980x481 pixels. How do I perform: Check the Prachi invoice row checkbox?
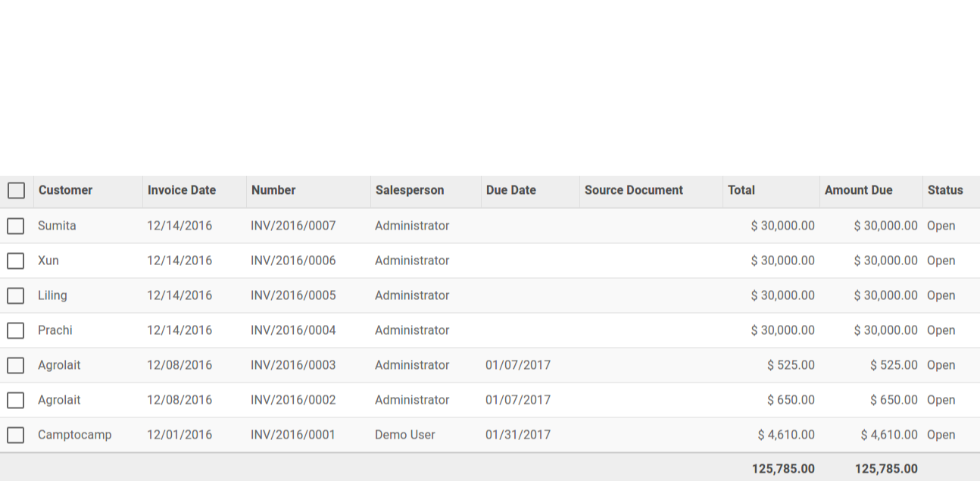click(16, 330)
